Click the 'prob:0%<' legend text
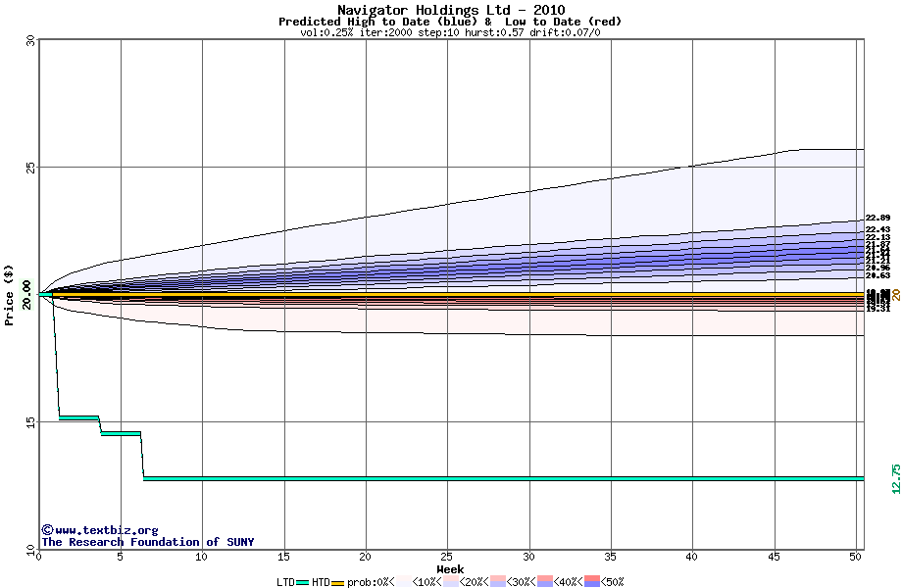The height and width of the screenshot is (588, 902). pos(371,582)
